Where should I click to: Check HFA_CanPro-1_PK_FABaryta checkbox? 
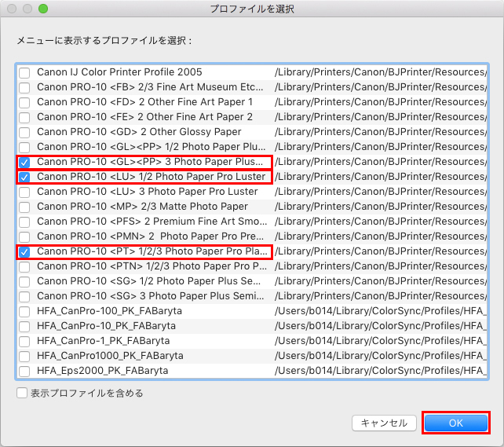[24, 342]
